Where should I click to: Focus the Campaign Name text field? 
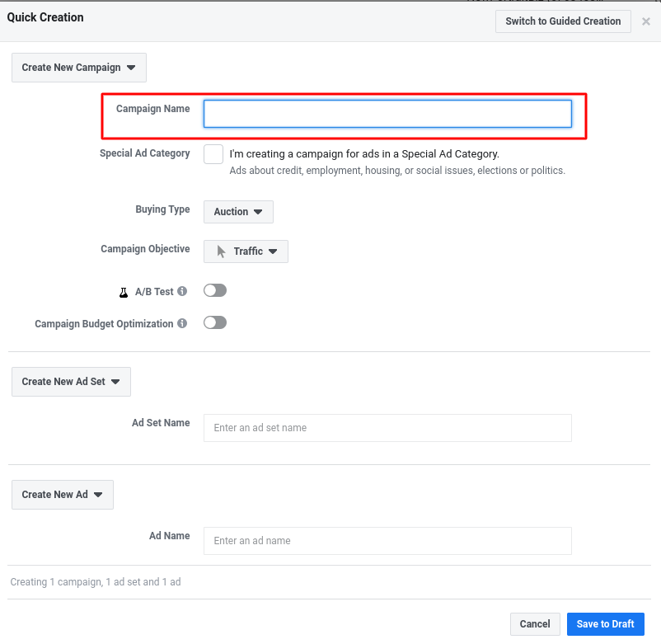[x=387, y=114]
